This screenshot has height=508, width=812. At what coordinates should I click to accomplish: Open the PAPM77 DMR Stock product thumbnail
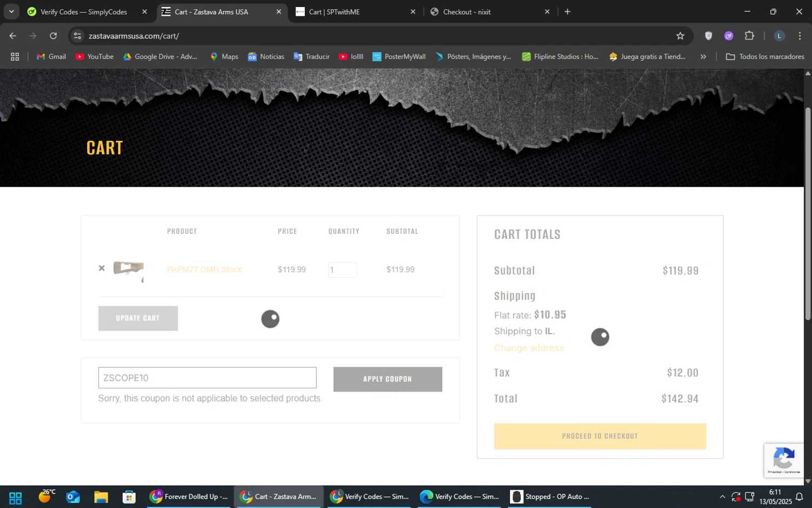point(128,269)
